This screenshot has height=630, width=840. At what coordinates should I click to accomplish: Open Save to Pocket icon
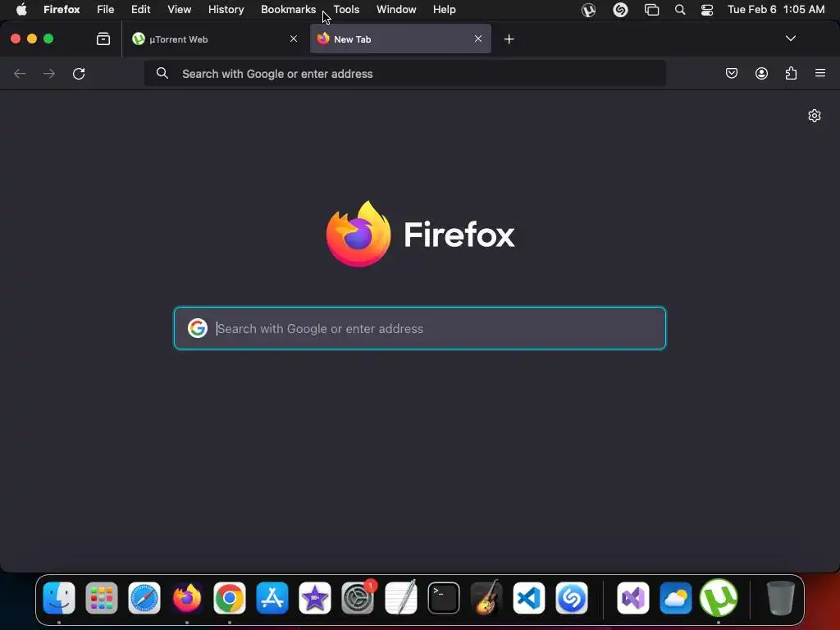pyautogui.click(x=731, y=73)
